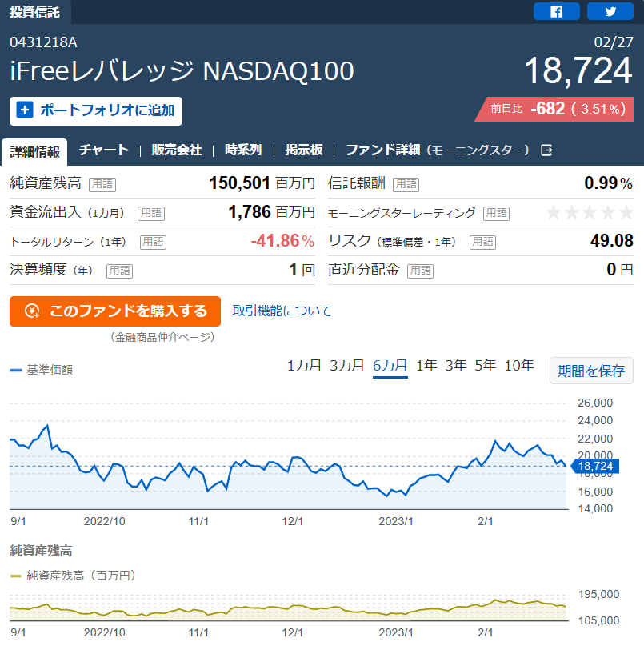The image size is (644, 646).
Task: Open the 掲示板 tab
Action: tap(304, 150)
